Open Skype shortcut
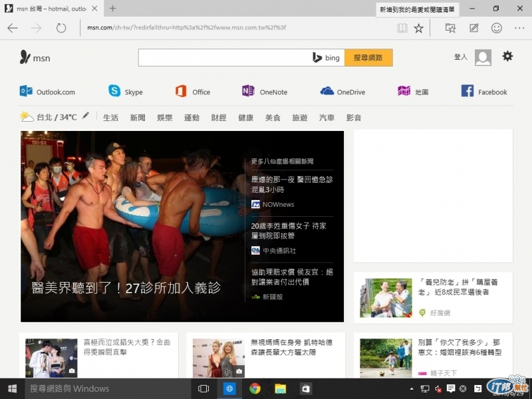 click(x=125, y=91)
